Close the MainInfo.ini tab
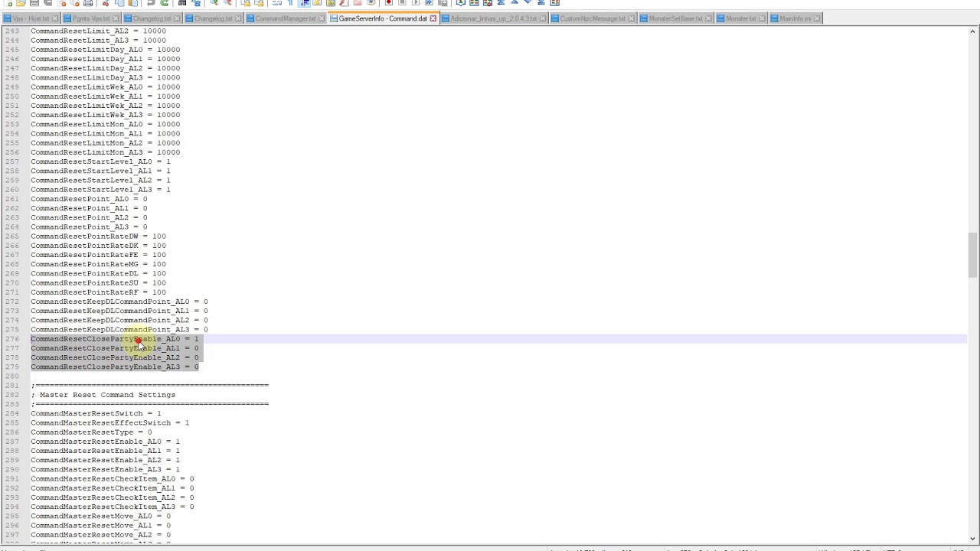Screen dimensions: 980x551 (817, 18)
